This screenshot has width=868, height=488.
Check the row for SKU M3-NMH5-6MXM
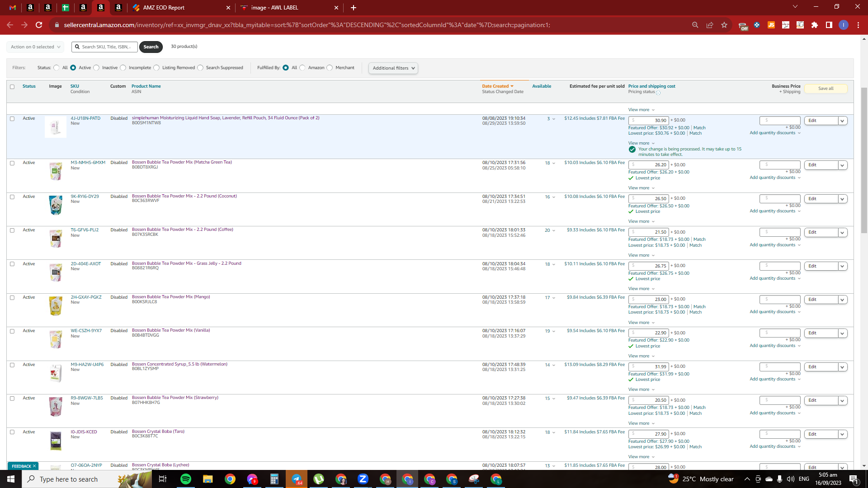tap(12, 163)
